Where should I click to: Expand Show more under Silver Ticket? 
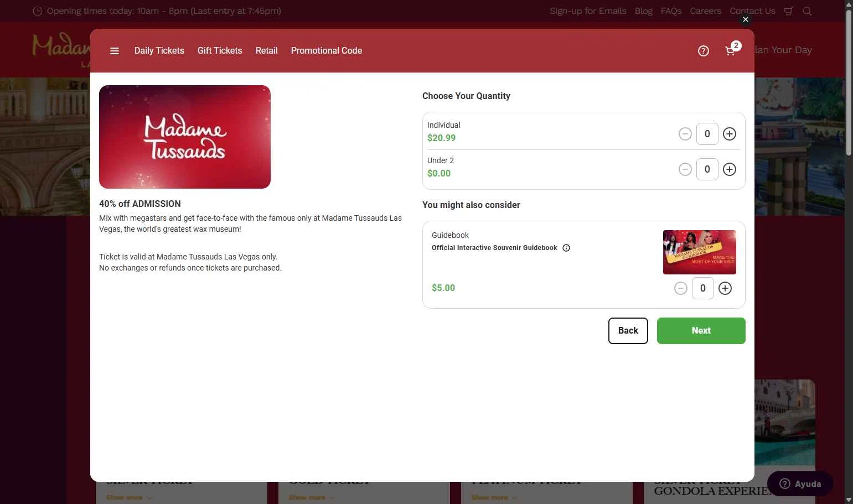pyautogui.click(x=128, y=497)
